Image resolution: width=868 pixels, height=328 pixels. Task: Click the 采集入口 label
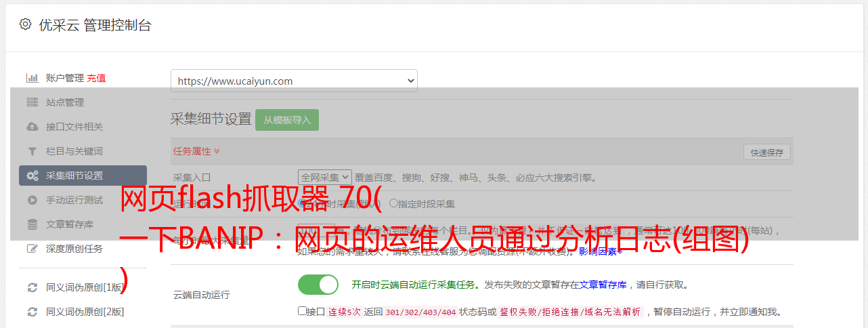tap(192, 178)
